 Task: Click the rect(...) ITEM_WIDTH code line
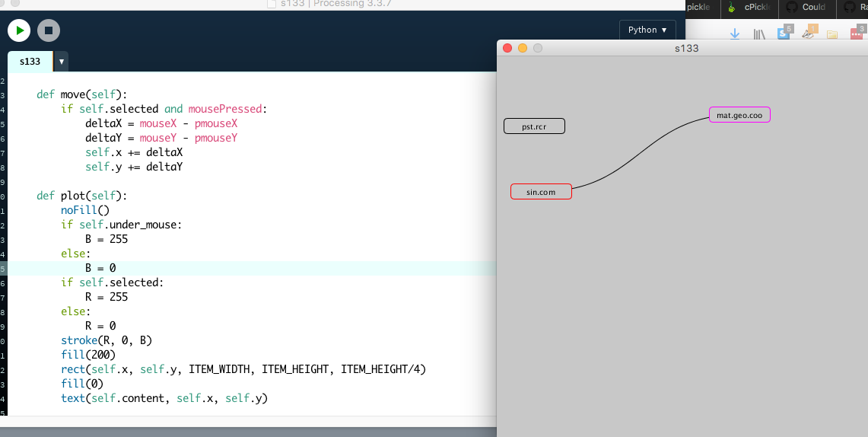[243, 369]
